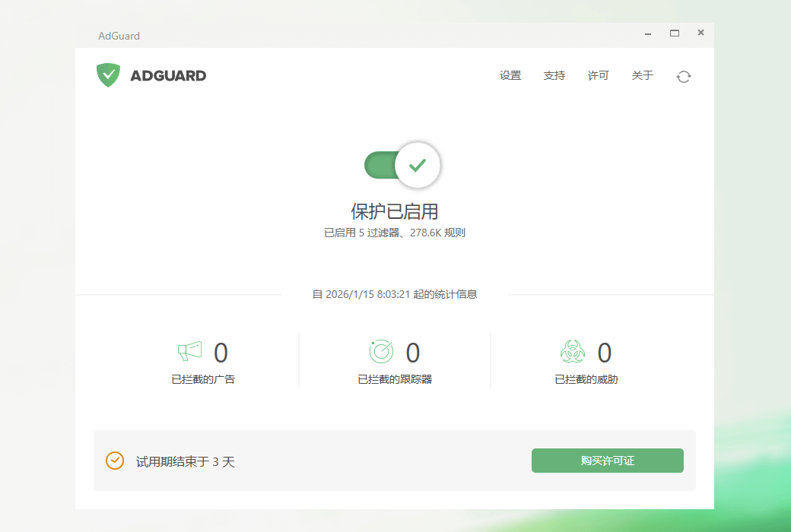Click the green checkmark on the protection toggle
This screenshot has height=532, width=791.
click(x=417, y=164)
